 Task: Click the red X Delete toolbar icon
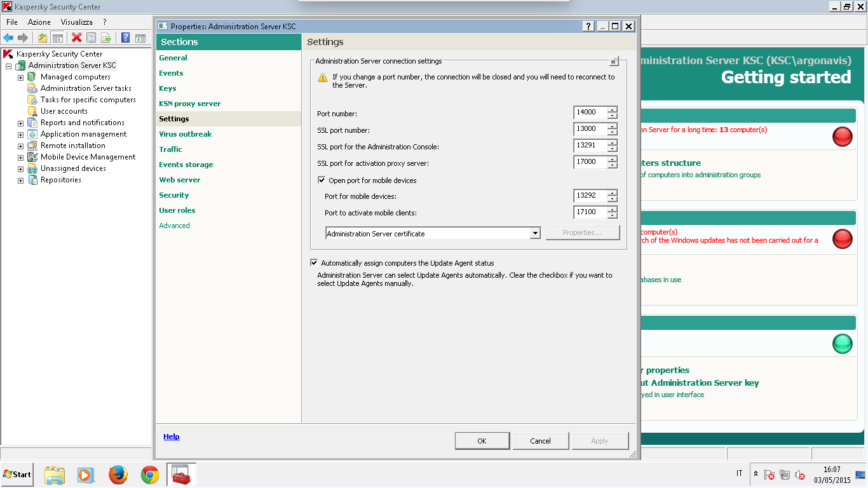click(77, 38)
